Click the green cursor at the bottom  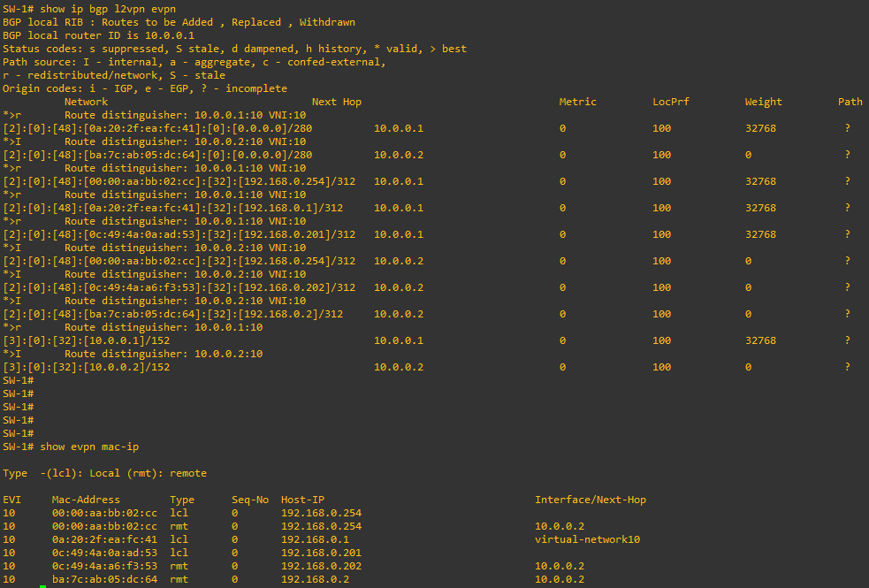(x=42, y=585)
